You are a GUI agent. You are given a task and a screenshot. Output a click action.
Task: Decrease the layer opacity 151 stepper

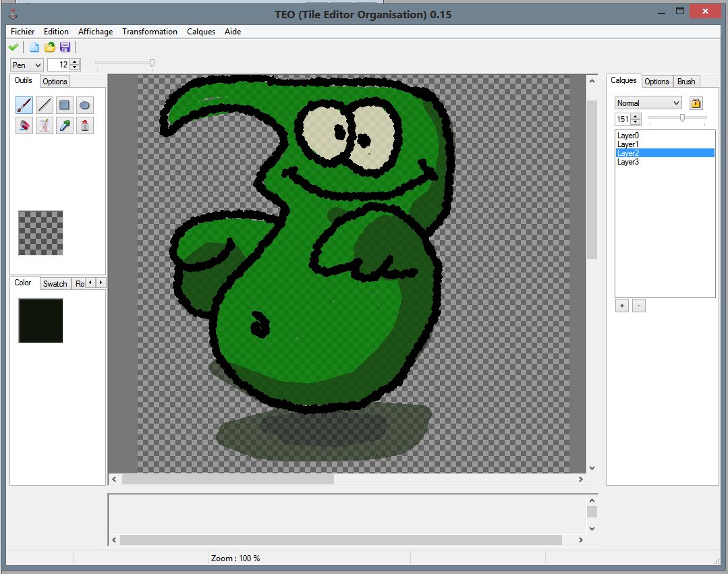coord(636,122)
